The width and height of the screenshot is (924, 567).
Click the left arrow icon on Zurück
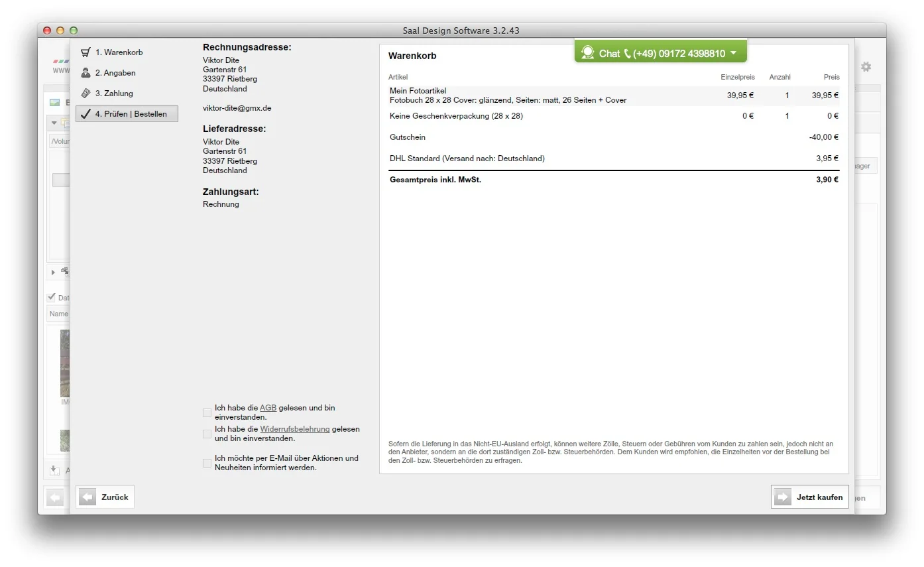(87, 497)
